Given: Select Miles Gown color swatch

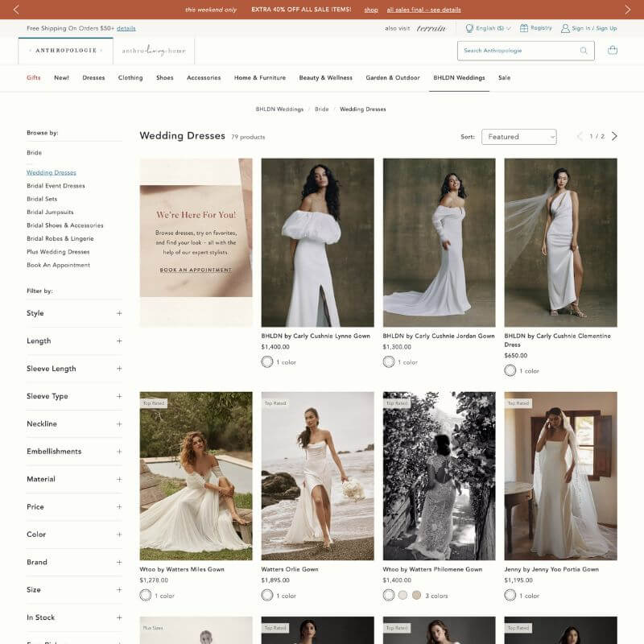Looking at the screenshot, I should click(146, 595).
